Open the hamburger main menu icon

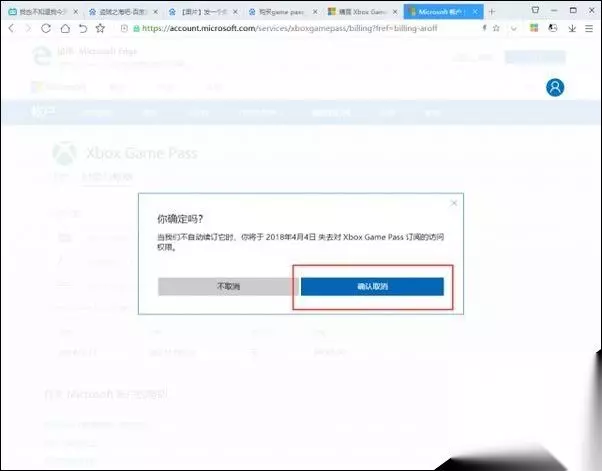pos(589,28)
